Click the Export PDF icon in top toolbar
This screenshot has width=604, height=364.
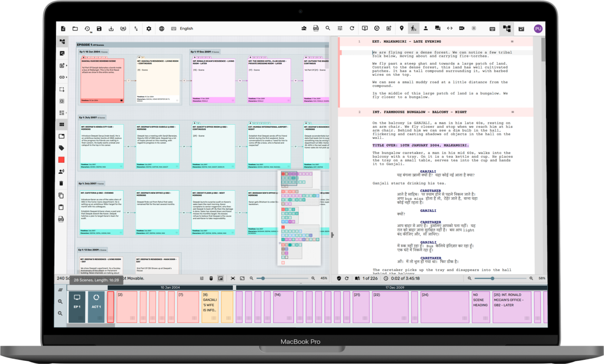point(316,28)
